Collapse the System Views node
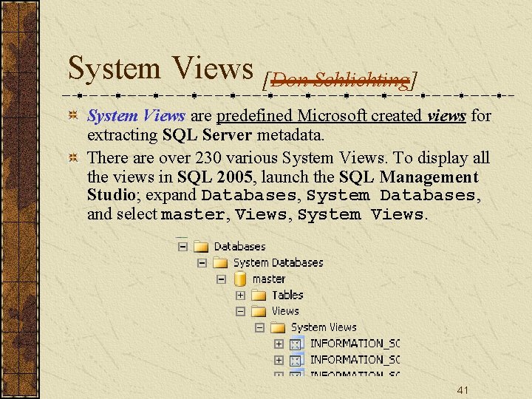This screenshot has width=532, height=399. (259, 327)
